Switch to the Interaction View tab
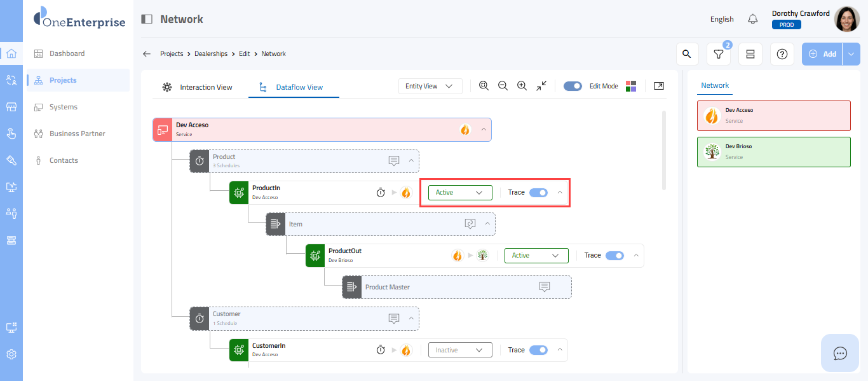 pyautogui.click(x=198, y=87)
